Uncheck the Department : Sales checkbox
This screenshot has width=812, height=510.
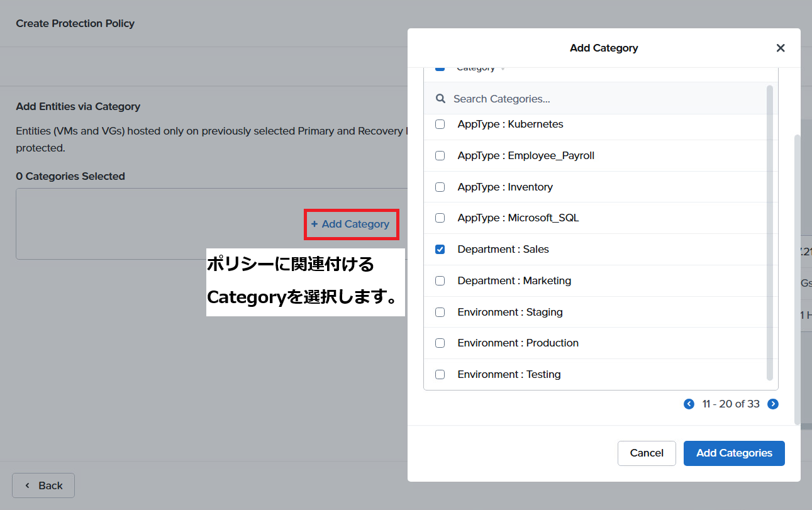tap(440, 250)
